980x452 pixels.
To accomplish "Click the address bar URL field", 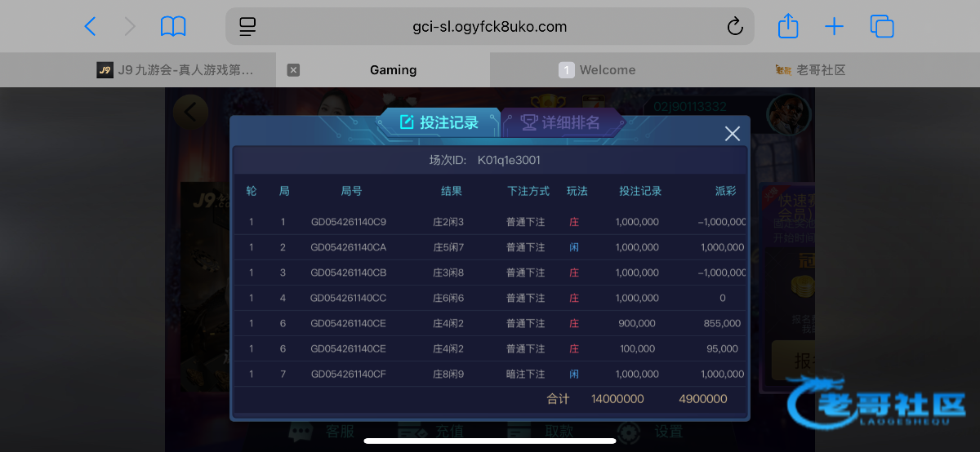I will 489,27.
